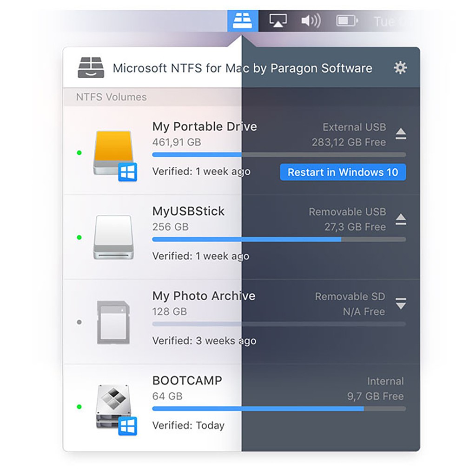Eject My Portable Drive
This screenshot has height=476, width=476.
(x=401, y=133)
